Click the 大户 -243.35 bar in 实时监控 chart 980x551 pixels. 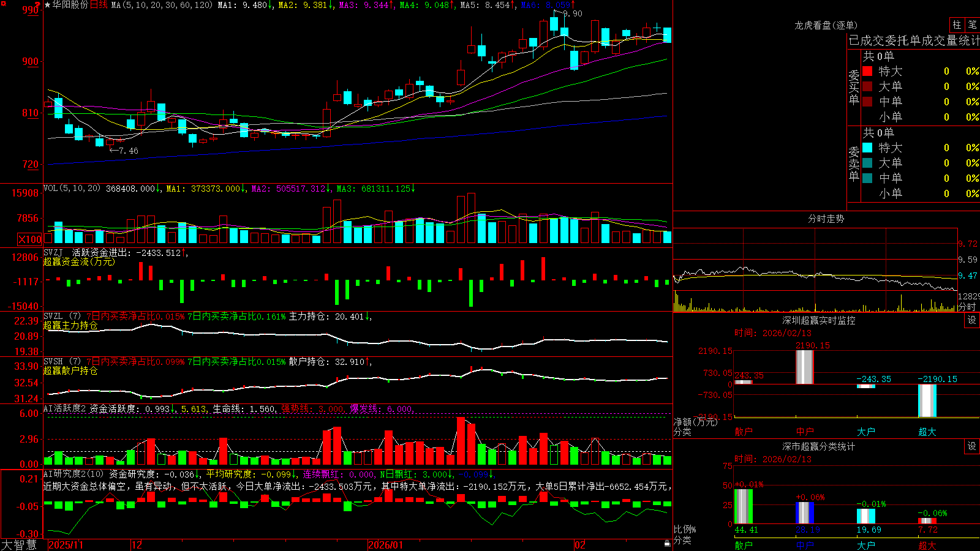[866, 386]
